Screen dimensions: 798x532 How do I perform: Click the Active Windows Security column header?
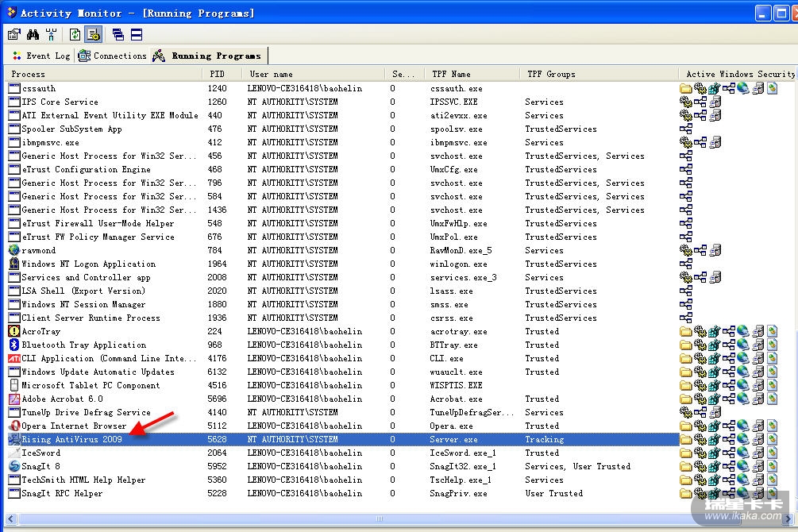pyautogui.click(x=738, y=75)
